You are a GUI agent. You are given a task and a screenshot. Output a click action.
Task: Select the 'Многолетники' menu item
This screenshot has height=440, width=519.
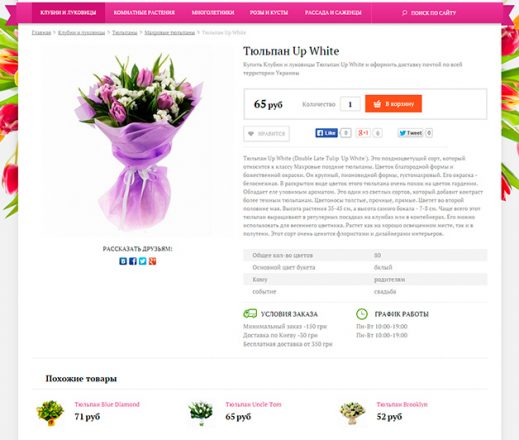pos(213,13)
